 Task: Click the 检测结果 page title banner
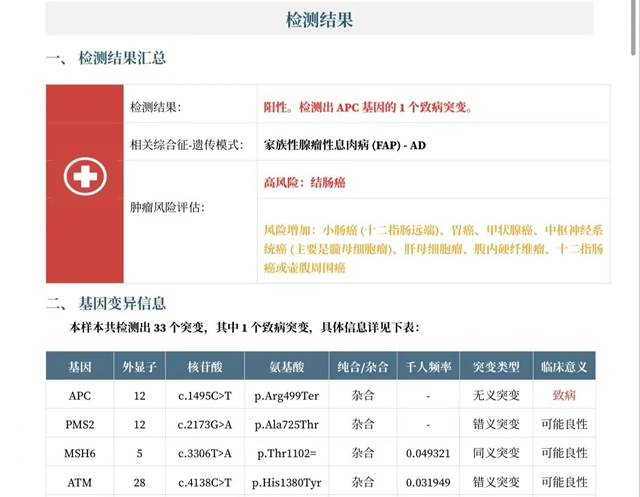tap(319, 19)
